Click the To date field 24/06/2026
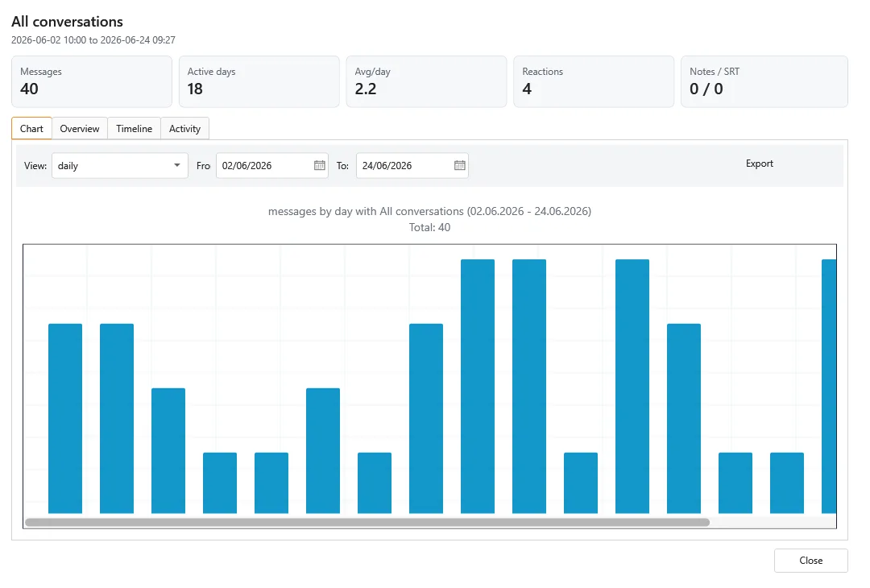 click(x=412, y=165)
